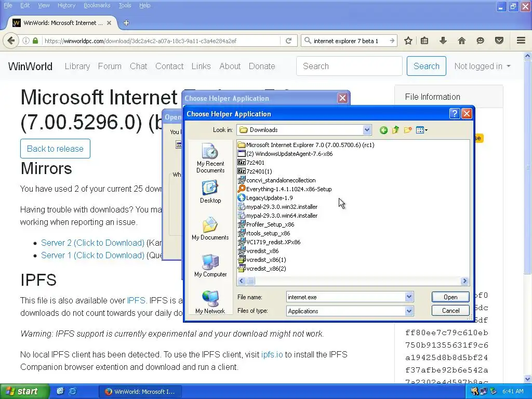The height and width of the screenshot is (399, 532).
Task: Open Firefox downloads arrow icon
Action: point(443,41)
